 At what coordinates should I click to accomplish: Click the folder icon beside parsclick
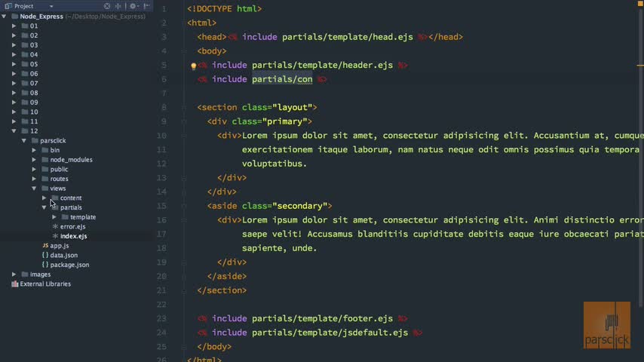tap(35, 140)
